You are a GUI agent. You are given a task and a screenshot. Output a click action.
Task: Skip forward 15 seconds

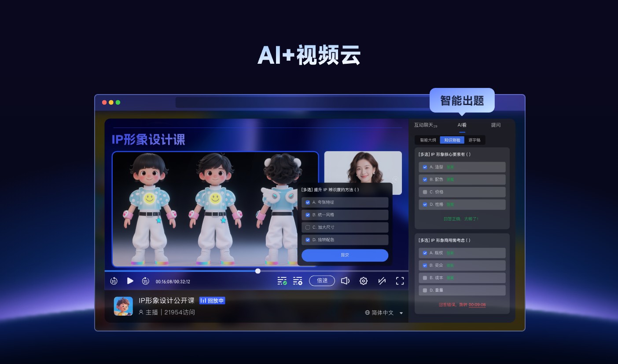tap(146, 281)
